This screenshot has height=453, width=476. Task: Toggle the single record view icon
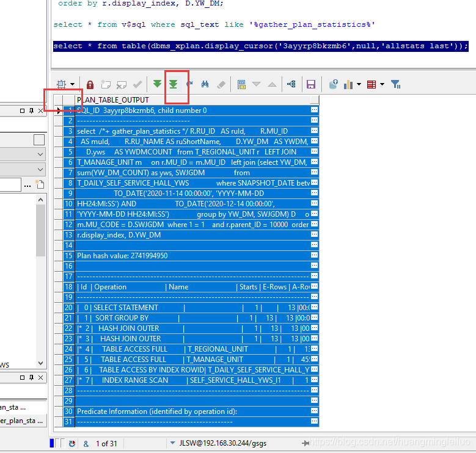[x=241, y=84]
